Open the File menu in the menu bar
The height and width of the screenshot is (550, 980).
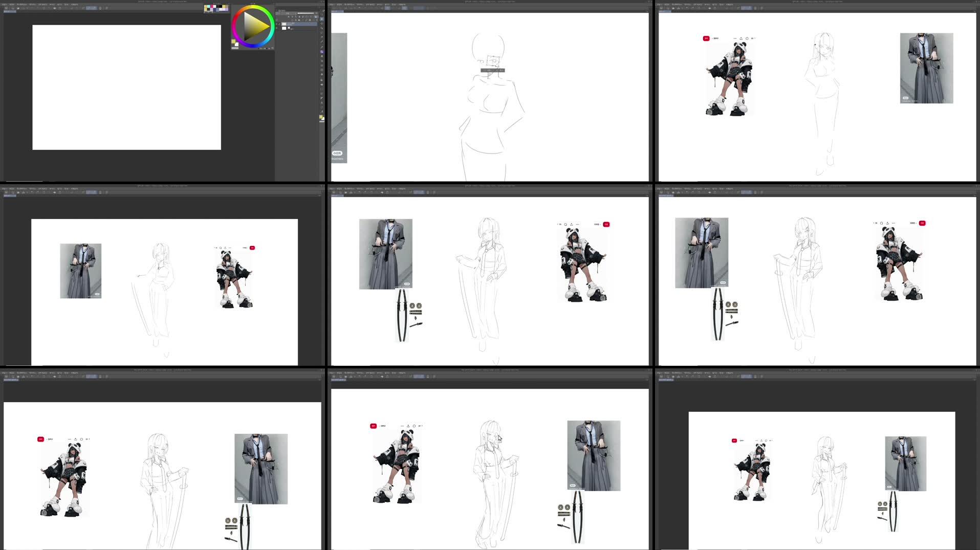pyautogui.click(x=4, y=4)
